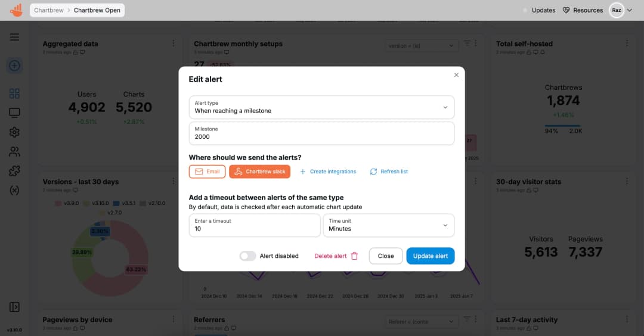Expand the Raz user account menu

tap(621, 10)
